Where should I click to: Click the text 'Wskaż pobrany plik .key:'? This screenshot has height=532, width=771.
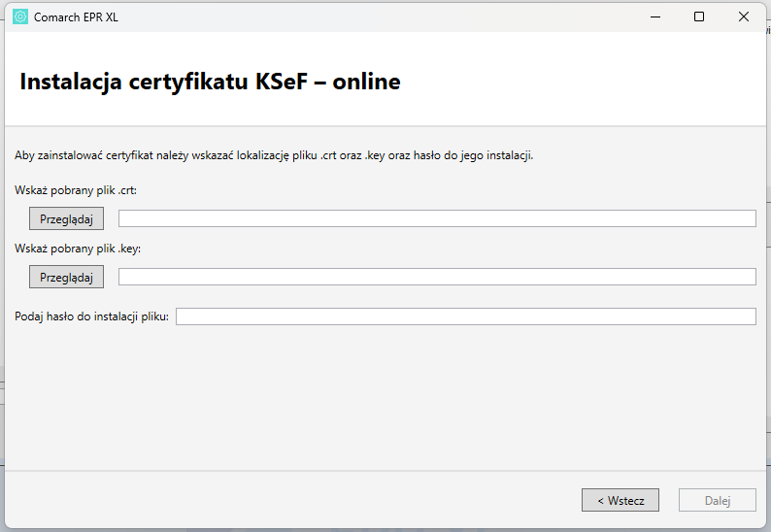tap(78, 249)
